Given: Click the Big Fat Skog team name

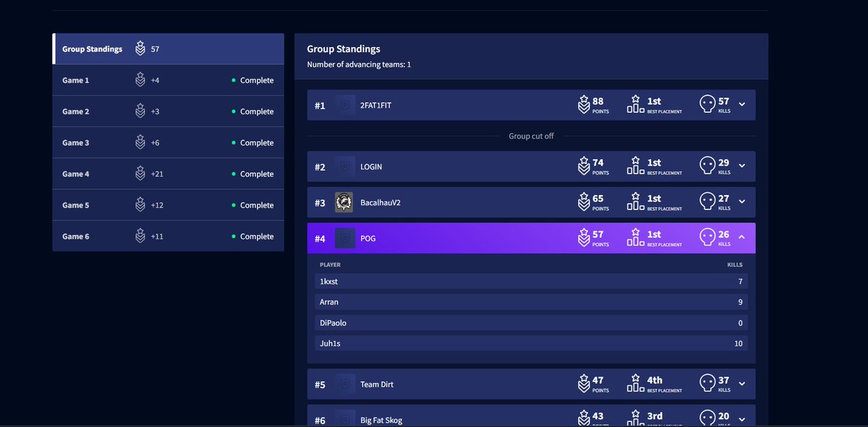Looking at the screenshot, I should point(381,420).
